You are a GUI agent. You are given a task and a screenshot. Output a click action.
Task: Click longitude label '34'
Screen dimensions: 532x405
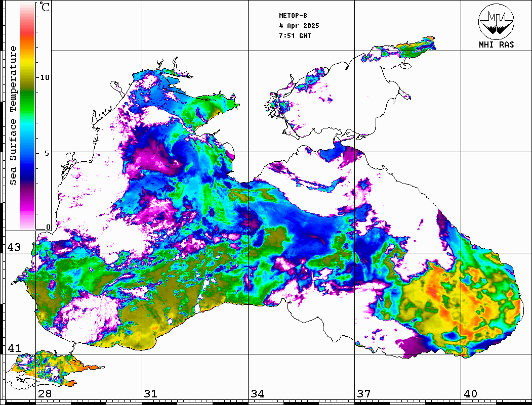[x=258, y=393]
